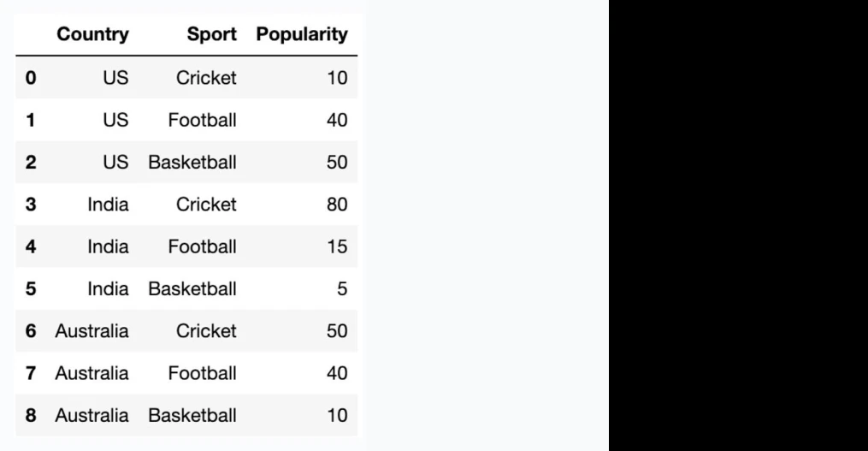Click Australia cell in row 6

pos(92,331)
